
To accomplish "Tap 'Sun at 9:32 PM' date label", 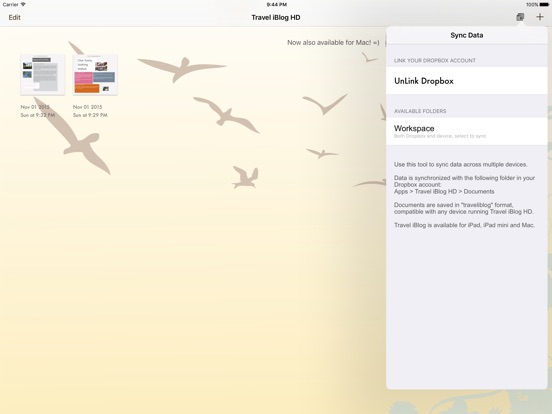I will coord(38,115).
